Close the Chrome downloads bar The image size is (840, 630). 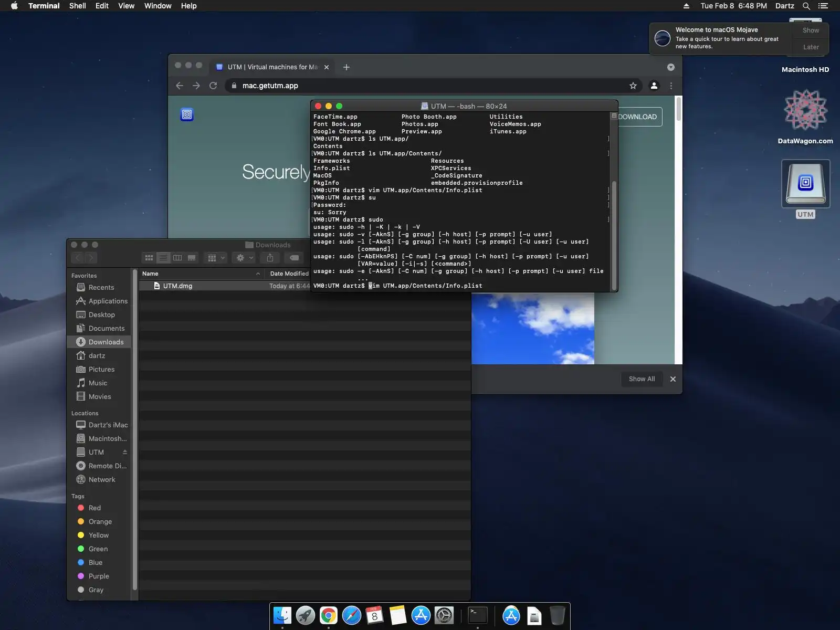[673, 379]
